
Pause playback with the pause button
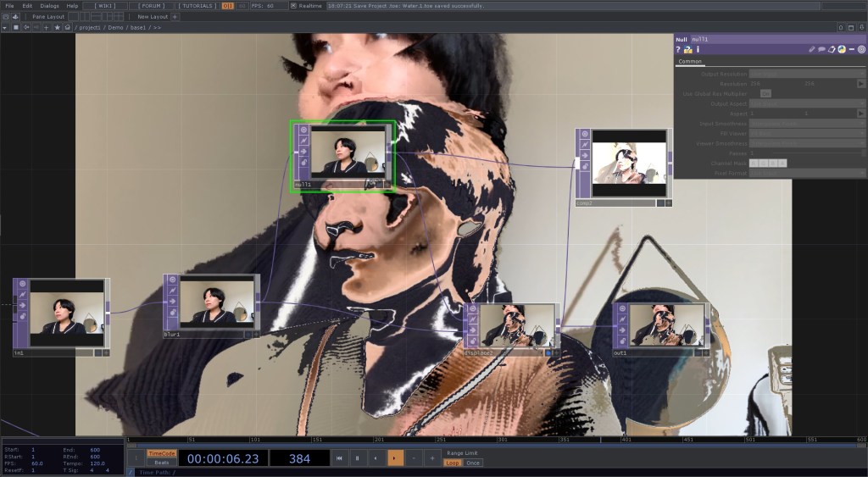tap(357, 458)
